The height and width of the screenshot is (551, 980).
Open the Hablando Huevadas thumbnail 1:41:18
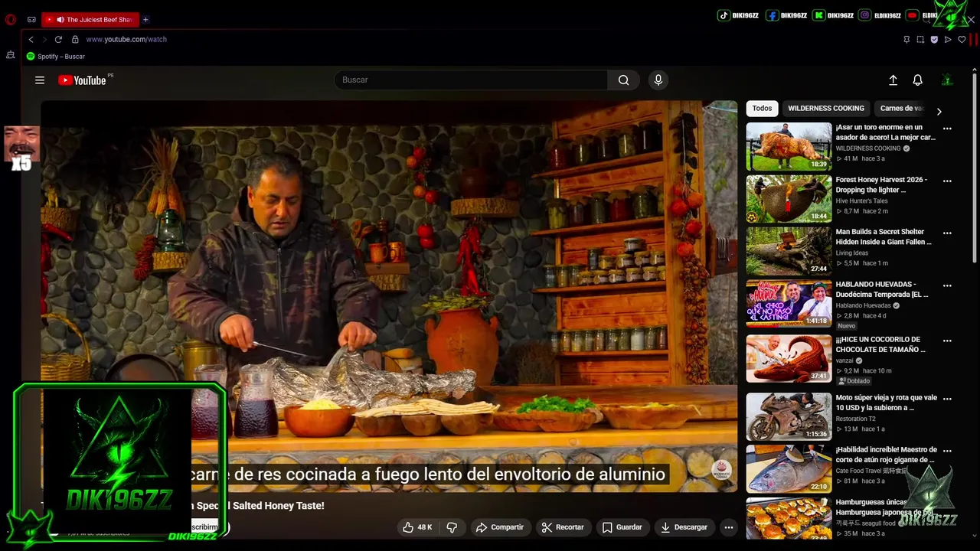[789, 303]
